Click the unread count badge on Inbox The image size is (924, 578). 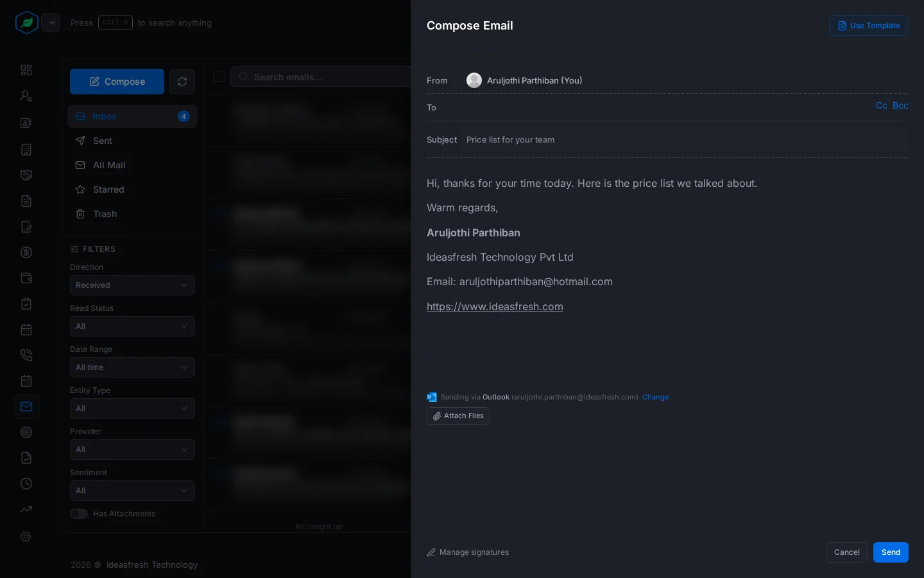pos(184,116)
